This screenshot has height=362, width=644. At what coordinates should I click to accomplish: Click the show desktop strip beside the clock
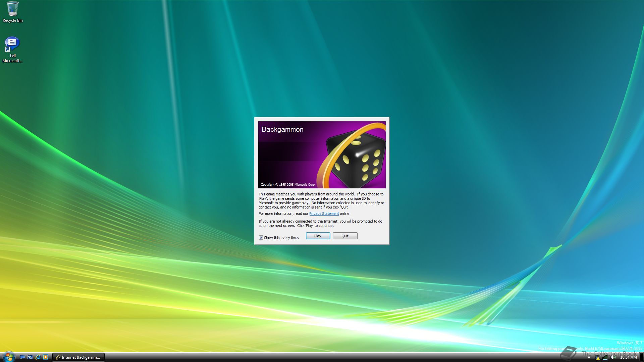pos(641,357)
